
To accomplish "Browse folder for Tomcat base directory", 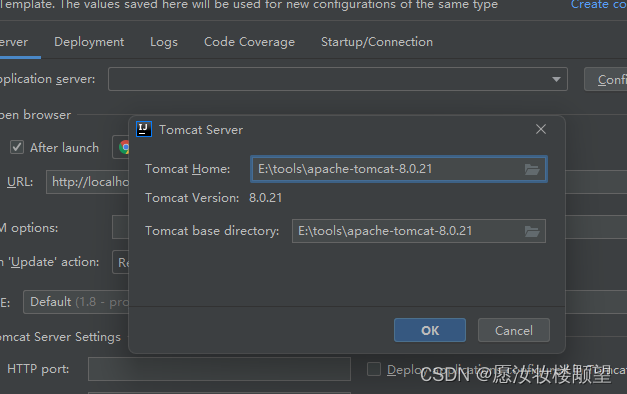I will (532, 231).
